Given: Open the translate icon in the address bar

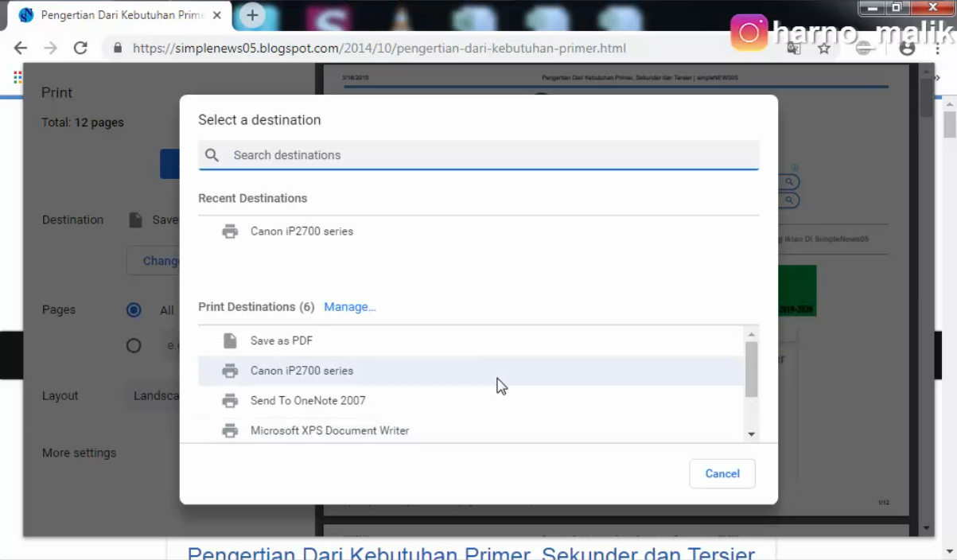Looking at the screenshot, I should tap(793, 48).
